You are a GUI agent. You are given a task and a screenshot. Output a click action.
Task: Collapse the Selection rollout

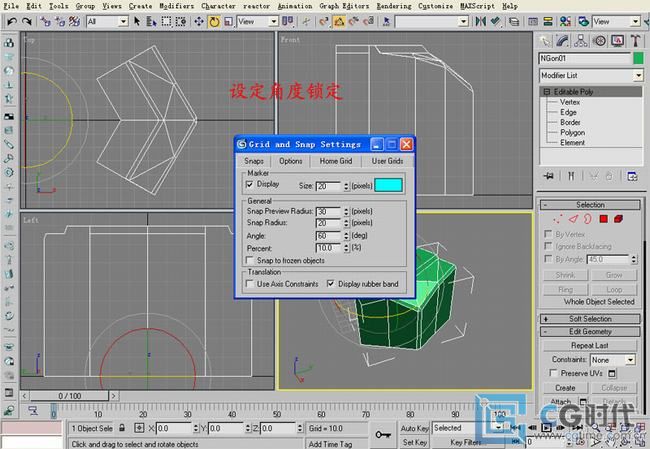click(x=590, y=205)
